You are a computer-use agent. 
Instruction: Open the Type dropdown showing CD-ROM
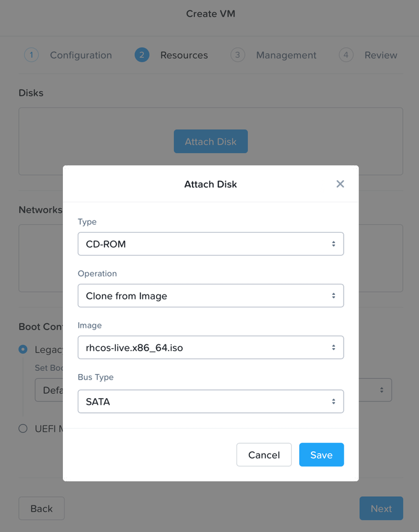[210, 244]
